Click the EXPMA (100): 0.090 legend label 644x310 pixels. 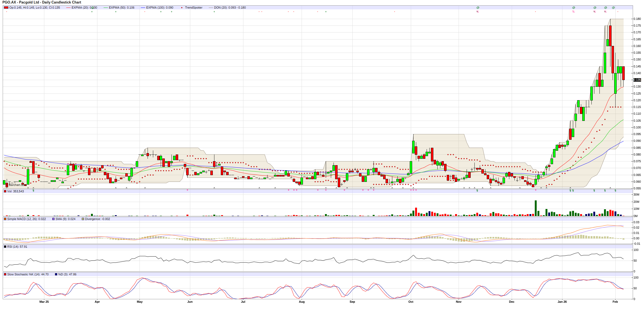point(160,8)
